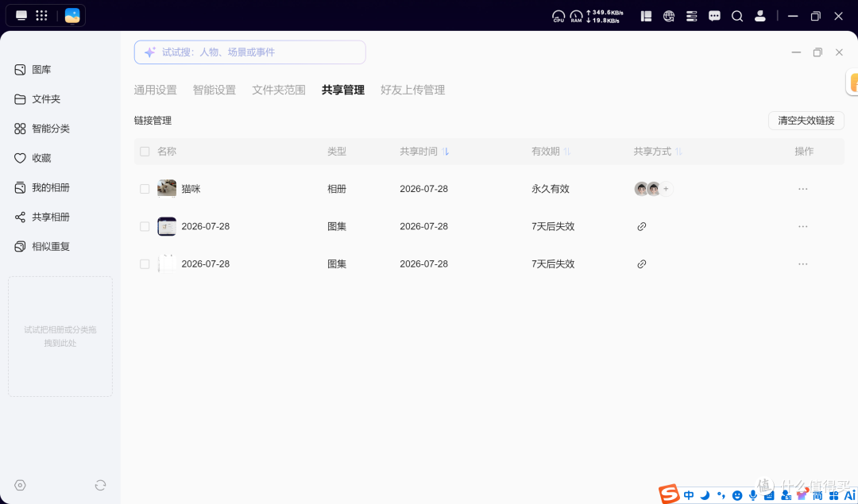Open 共享相册 shared albums
The height and width of the screenshot is (504, 858).
[x=42, y=217]
